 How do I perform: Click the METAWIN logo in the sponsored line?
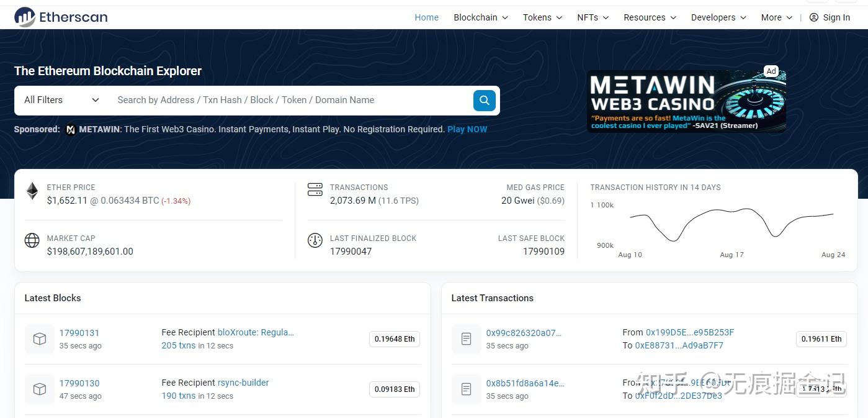(71, 129)
